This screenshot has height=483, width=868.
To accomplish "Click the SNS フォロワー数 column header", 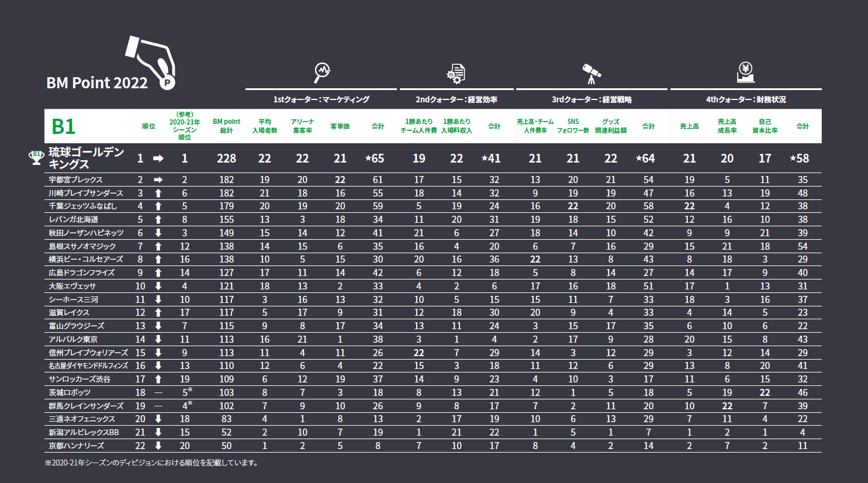I will (573, 126).
